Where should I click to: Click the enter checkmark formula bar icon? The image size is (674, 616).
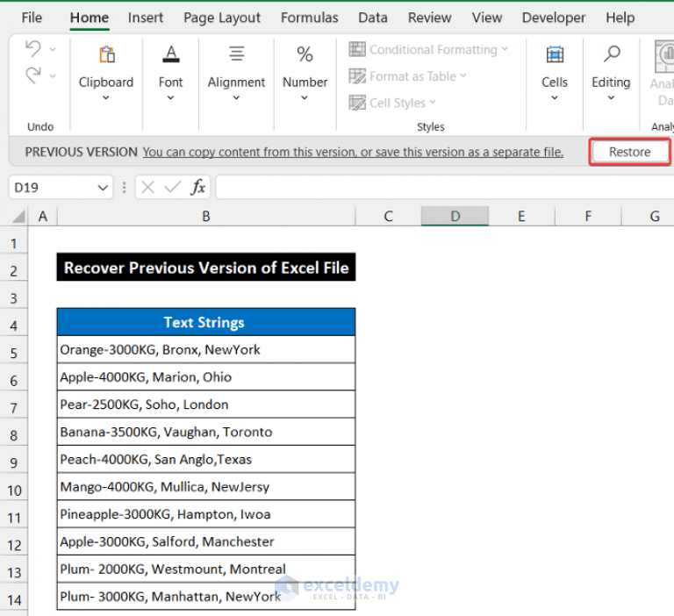click(x=173, y=188)
